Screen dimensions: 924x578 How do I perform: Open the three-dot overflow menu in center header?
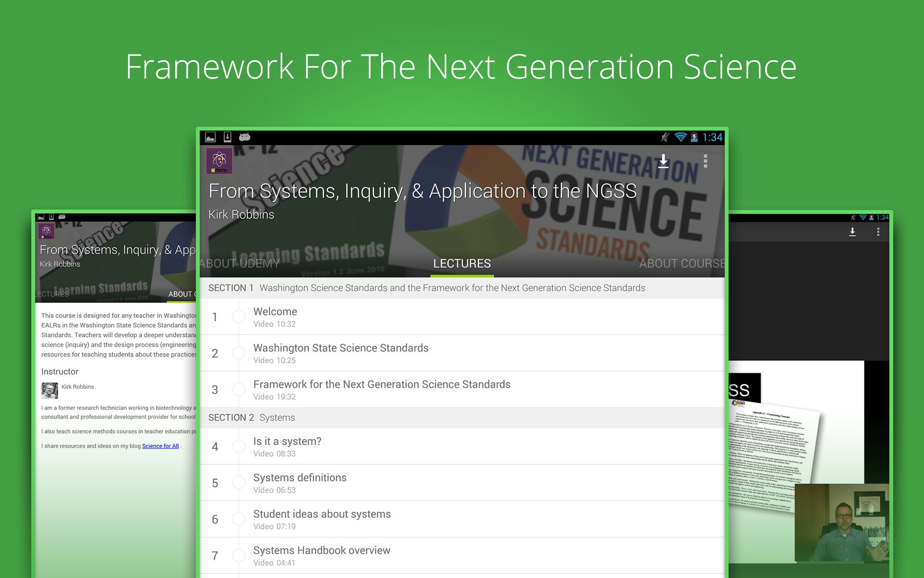click(x=705, y=161)
